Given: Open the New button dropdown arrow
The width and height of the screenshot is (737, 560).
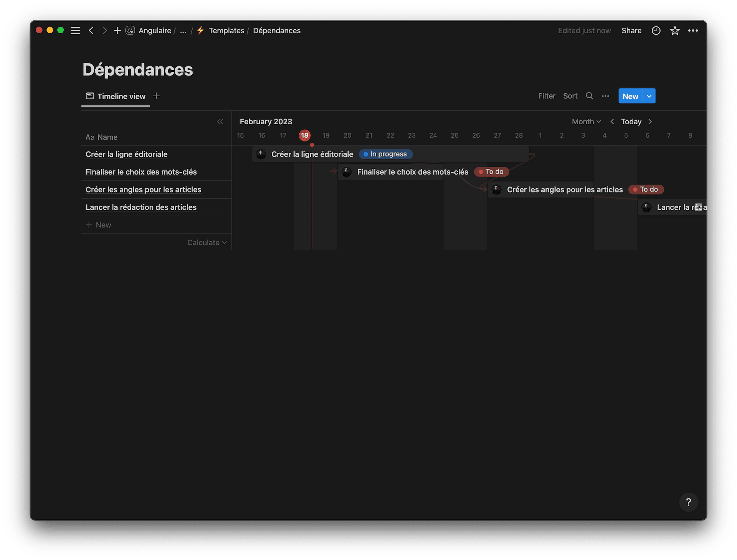Looking at the screenshot, I should pyautogui.click(x=649, y=96).
